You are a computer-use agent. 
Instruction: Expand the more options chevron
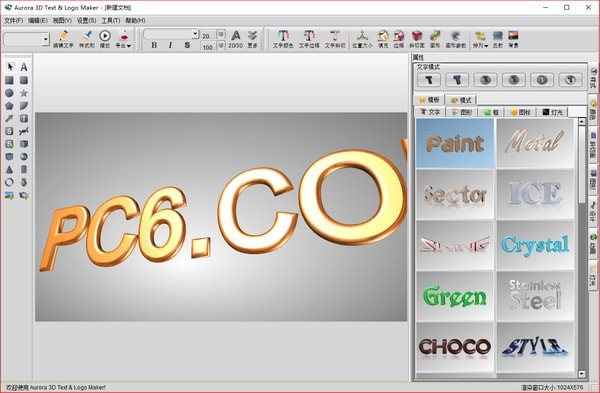(252, 39)
